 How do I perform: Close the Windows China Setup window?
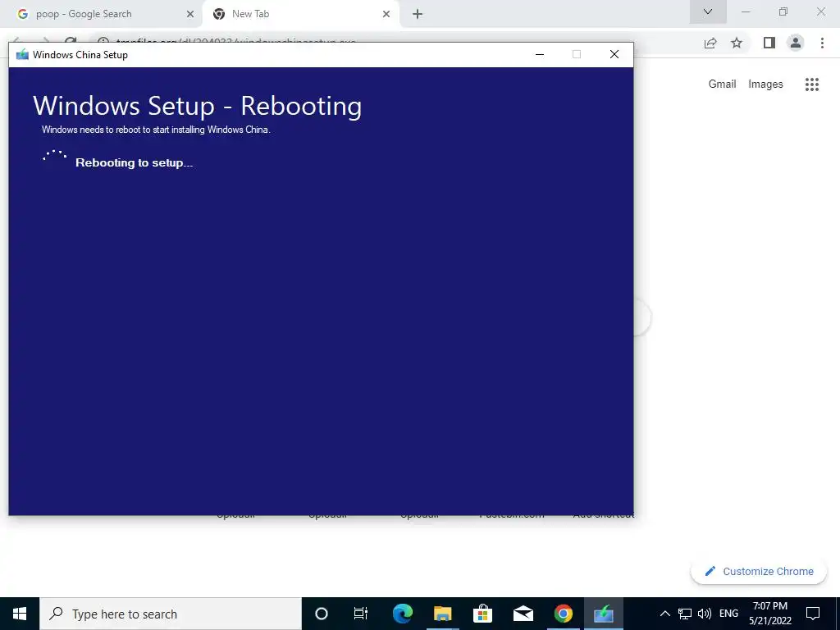click(x=614, y=54)
